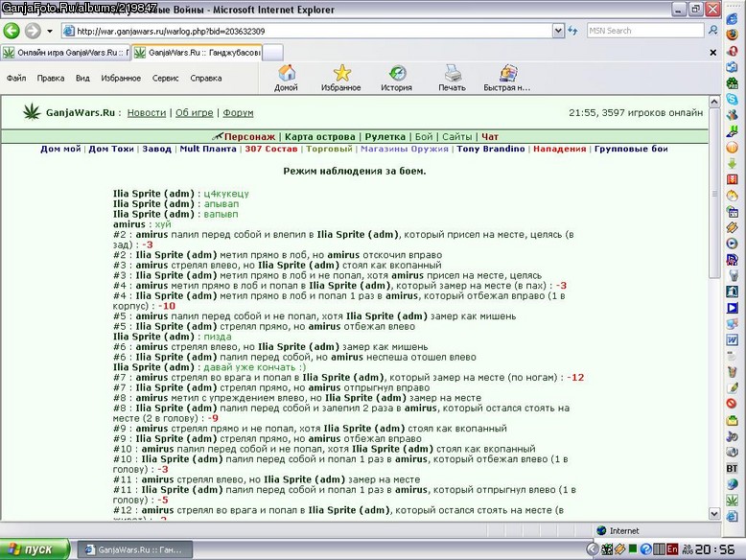Open the recent pages dropdown next to Forward

tap(50, 32)
